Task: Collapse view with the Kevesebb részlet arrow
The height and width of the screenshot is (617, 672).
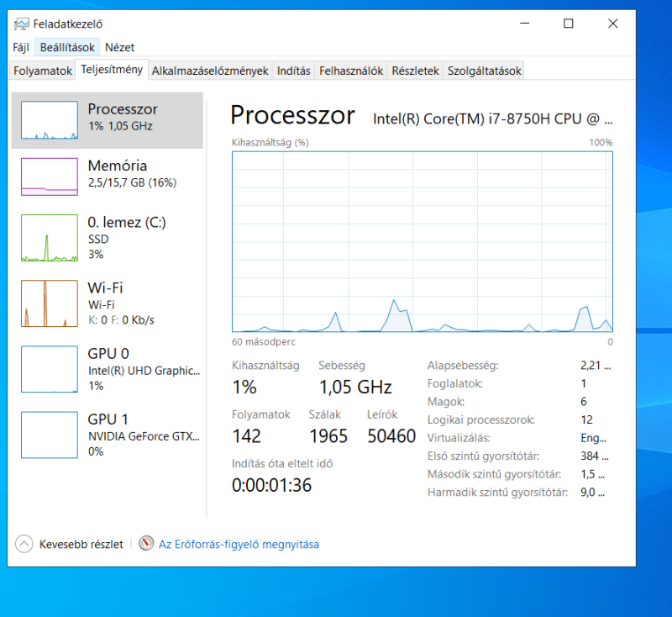Action: 24,544
